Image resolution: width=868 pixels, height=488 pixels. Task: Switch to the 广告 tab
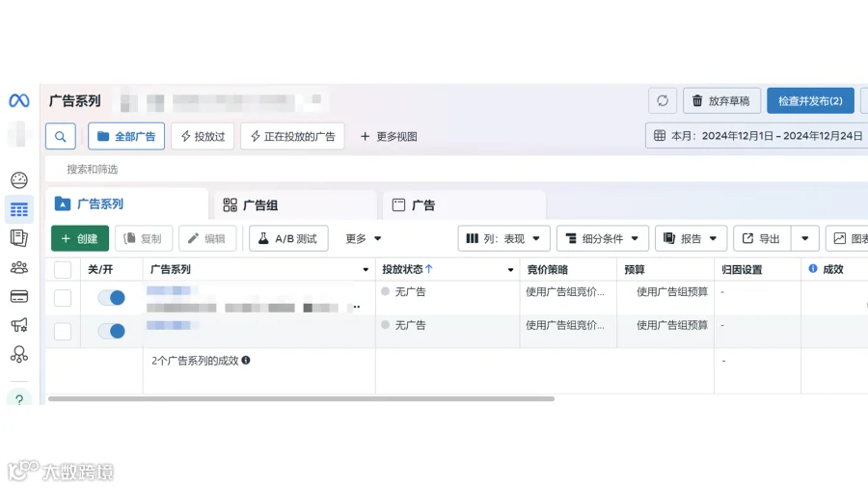pyautogui.click(x=464, y=205)
